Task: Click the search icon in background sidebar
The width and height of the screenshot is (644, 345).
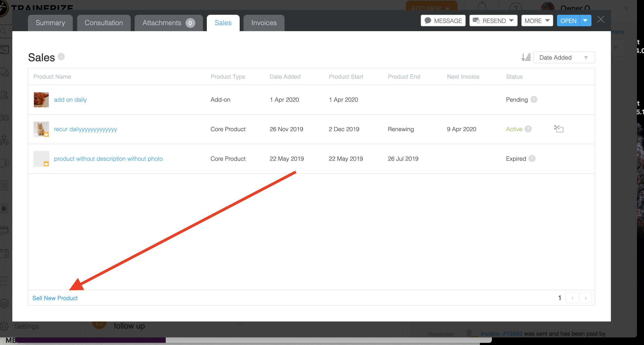Action: coord(3,31)
